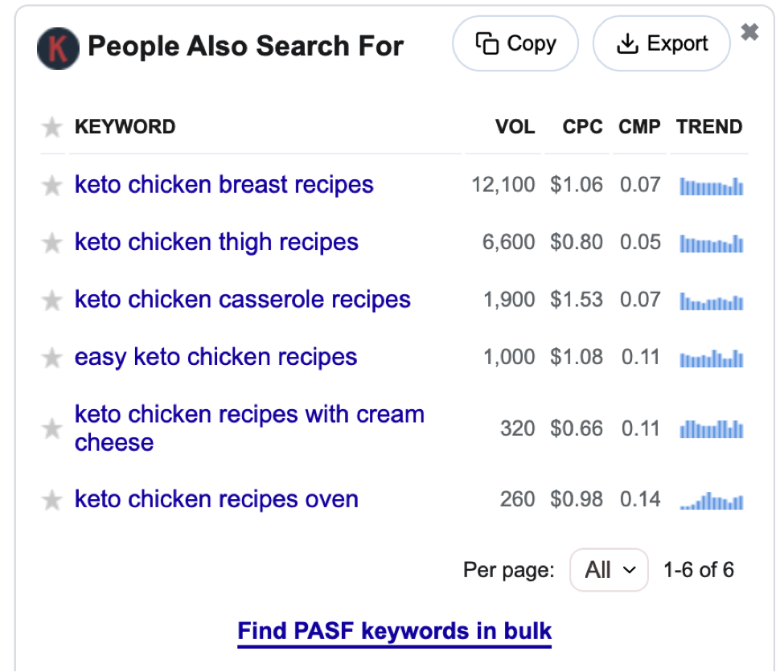Click the Keywords Everywhere K logo

58,48
